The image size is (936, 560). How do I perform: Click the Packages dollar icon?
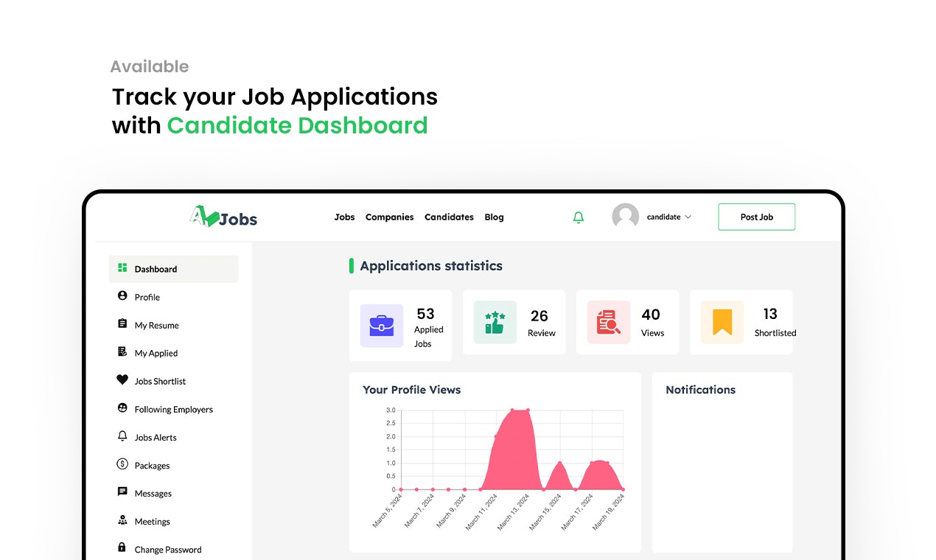[122, 464]
